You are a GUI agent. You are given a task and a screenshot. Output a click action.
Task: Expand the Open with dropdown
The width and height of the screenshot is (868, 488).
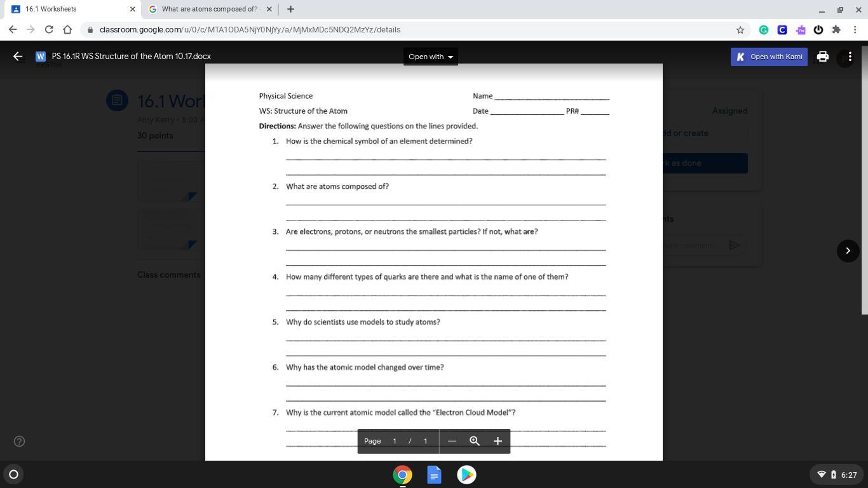click(431, 57)
